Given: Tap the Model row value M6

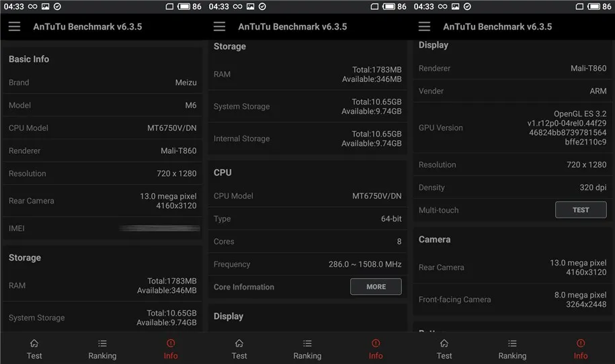Looking at the screenshot, I should (x=191, y=105).
